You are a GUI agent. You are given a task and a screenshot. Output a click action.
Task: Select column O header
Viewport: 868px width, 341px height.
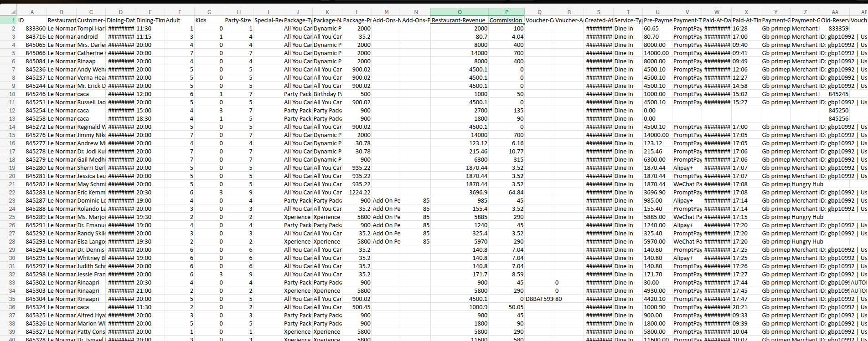click(x=459, y=12)
